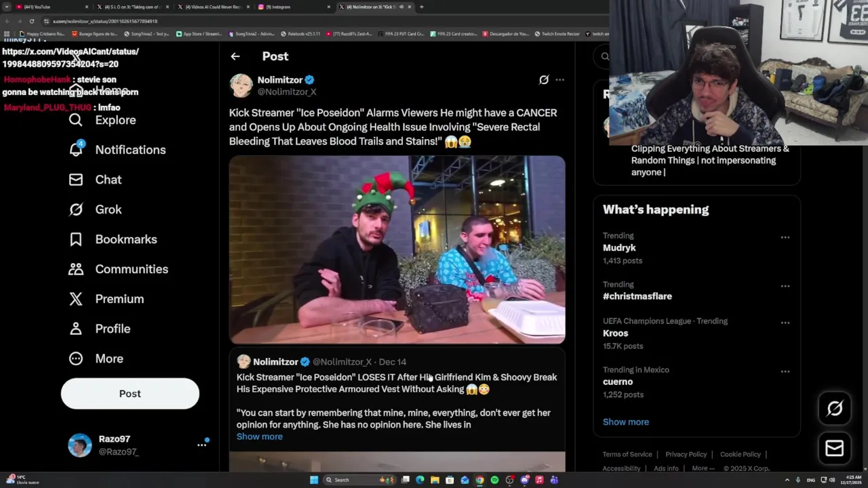
Task: Open the Premium X logo icon
Action: 76,299
